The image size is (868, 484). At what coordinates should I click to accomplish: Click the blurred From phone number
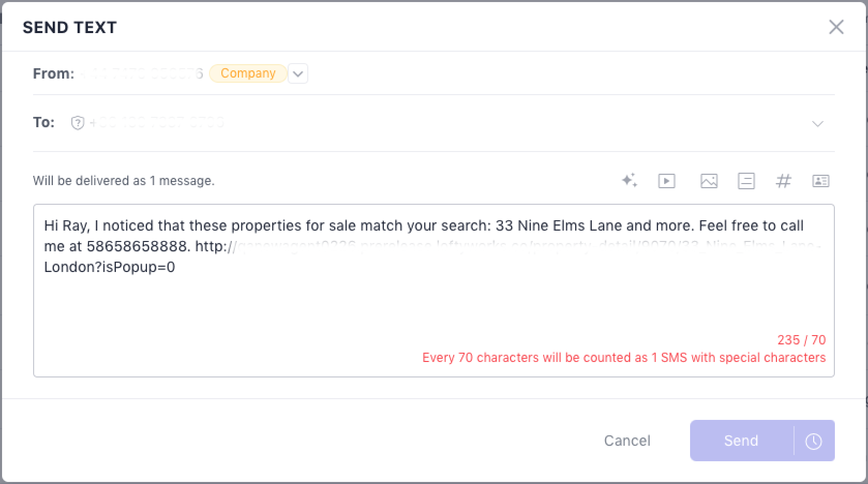pyautogui.click(x=141, y=74)
